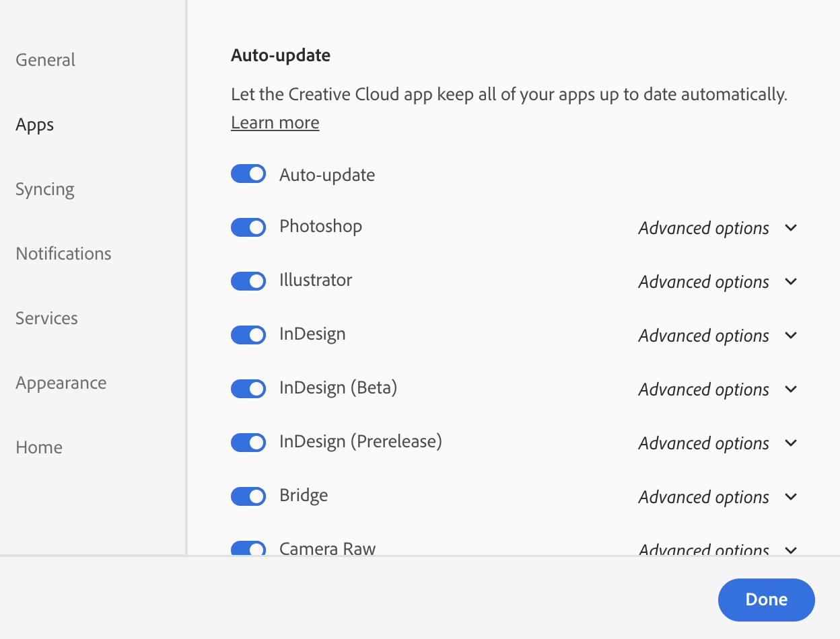The height and width of the screenshot is (639, 840).
Task: Show Advanced options for InDesign (Beta)
Action: point(718,389)
